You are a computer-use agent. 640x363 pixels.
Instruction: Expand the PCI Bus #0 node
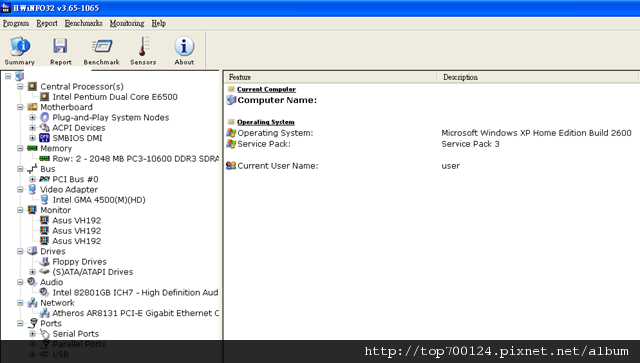[32, 179]
